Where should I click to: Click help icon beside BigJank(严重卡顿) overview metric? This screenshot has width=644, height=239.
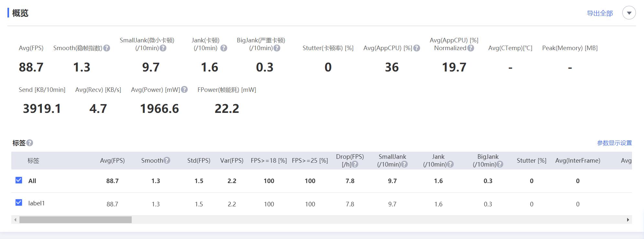coord(277,48)
